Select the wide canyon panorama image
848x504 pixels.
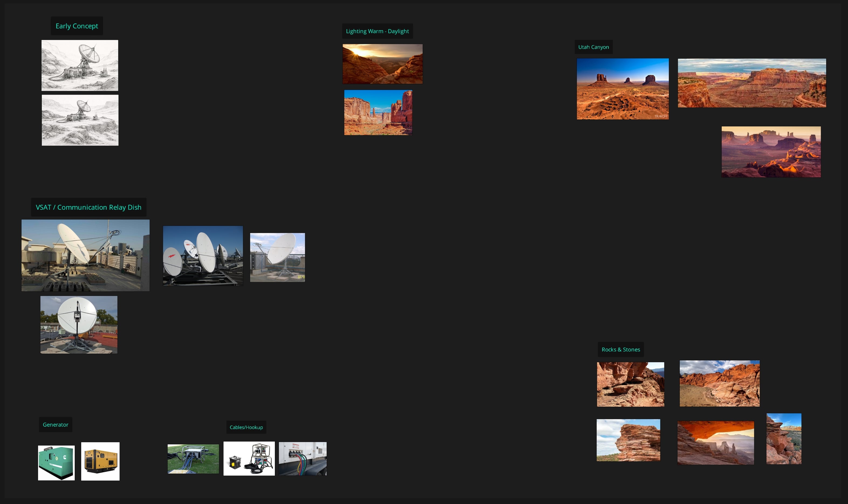pyautogui.click(x=751, y=83)
